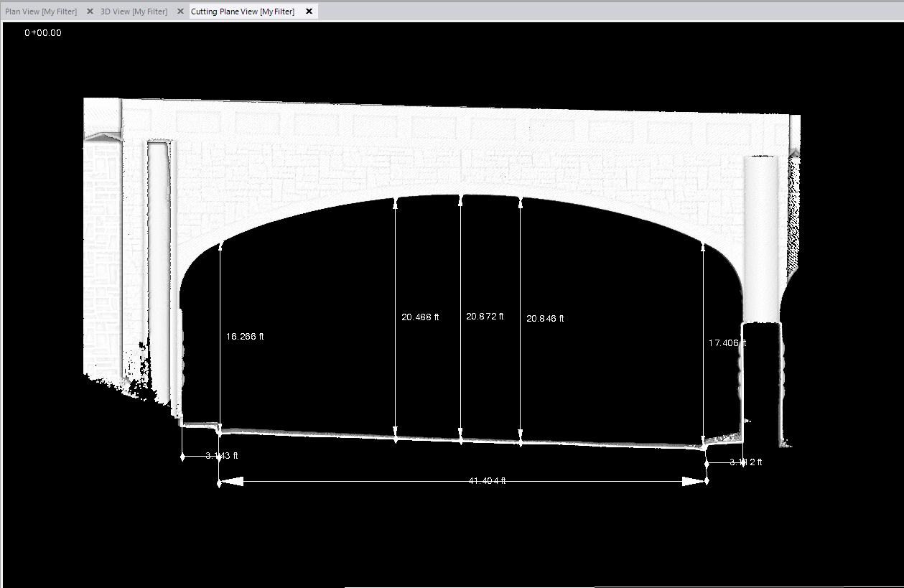Close the Plan View tab

tap(90, 11)
